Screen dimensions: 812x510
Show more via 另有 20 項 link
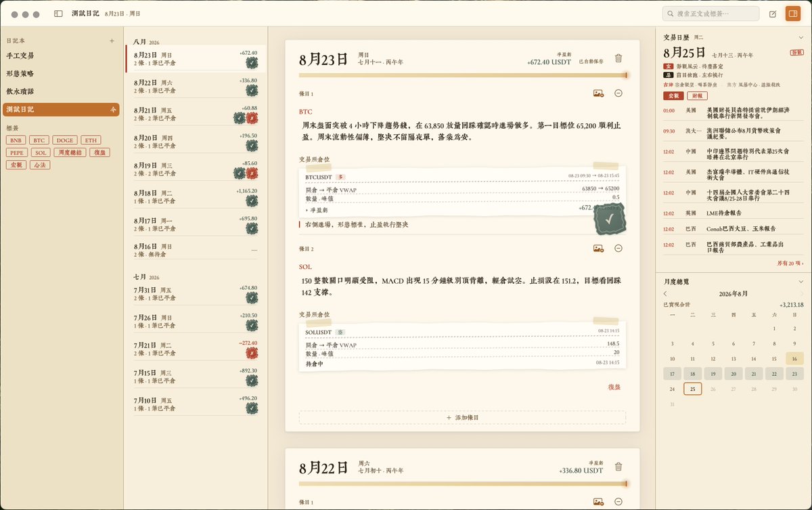(790, 262)
